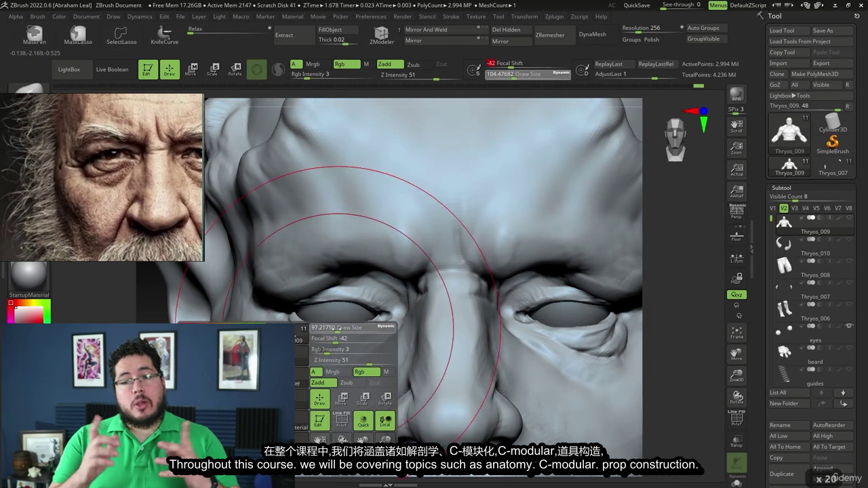Open the Preferences menu
The height and width of the screenshot is (488, 868).
[x=371, y=16]
